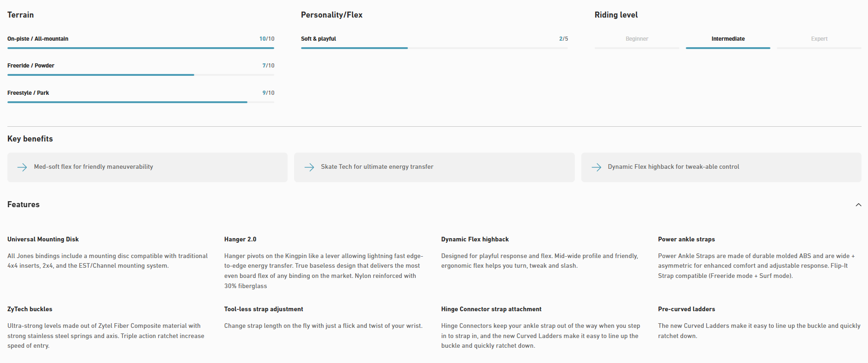Click the Freestyle / Park rating bar

click(141, 102)
